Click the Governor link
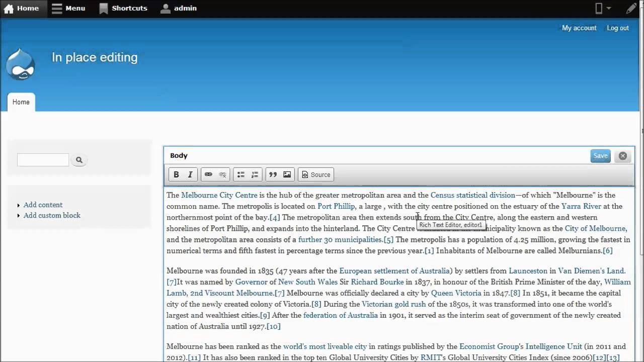The width and height of the screenshot is (644, 362). pyautogui.click(x=251, y=282)
